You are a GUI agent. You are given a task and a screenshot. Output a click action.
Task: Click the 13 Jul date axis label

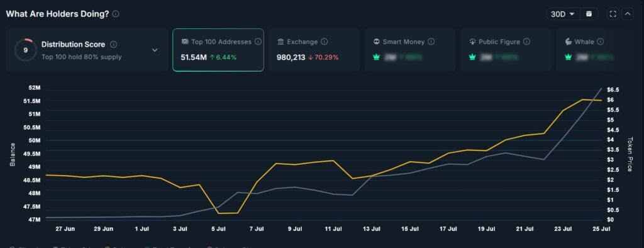click(x=372, y=228)
